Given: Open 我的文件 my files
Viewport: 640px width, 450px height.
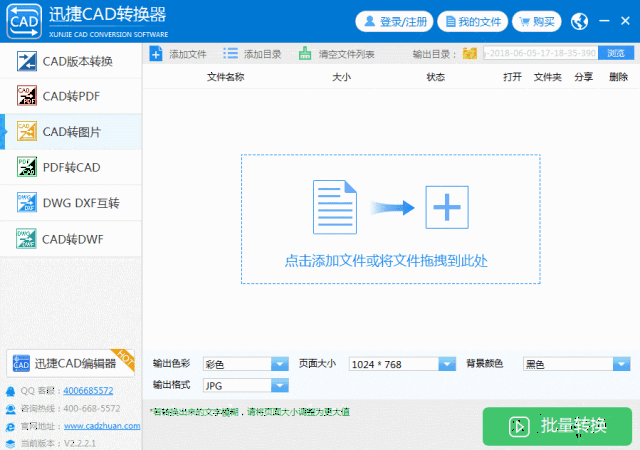Looking at the screenshot, I should (x=473, y=21).
